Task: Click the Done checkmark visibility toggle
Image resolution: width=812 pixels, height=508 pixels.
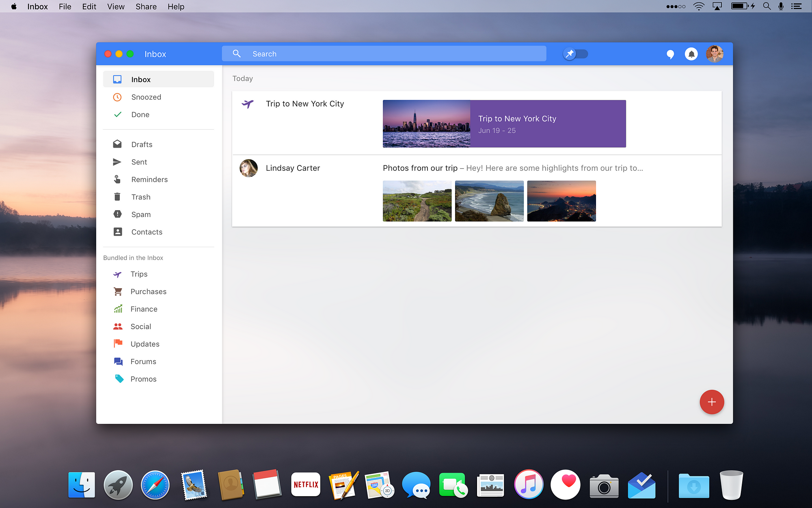Action: [117, 114]
